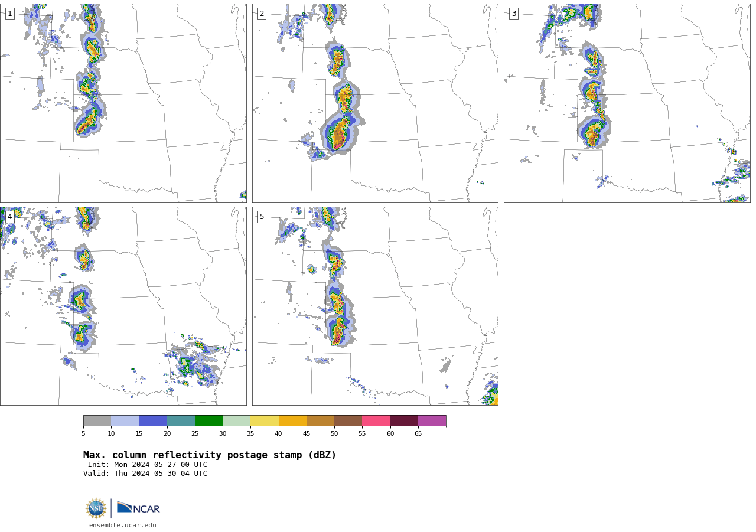This screenshot has height=532, width=756.
Task: Open ensemble member 4 reflectivity panel
Action: coord(123,306)
